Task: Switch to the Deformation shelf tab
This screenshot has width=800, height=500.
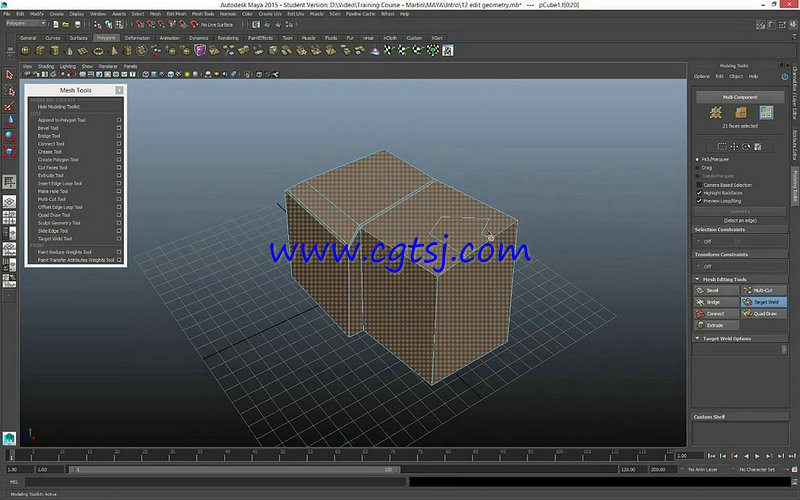Action: coord(138,38)
